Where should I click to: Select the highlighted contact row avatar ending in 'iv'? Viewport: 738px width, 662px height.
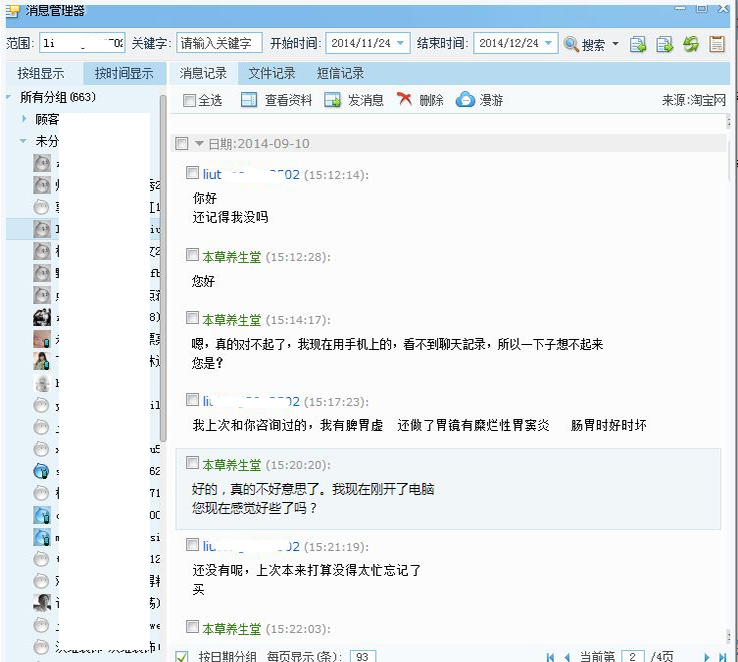(42, 229)
